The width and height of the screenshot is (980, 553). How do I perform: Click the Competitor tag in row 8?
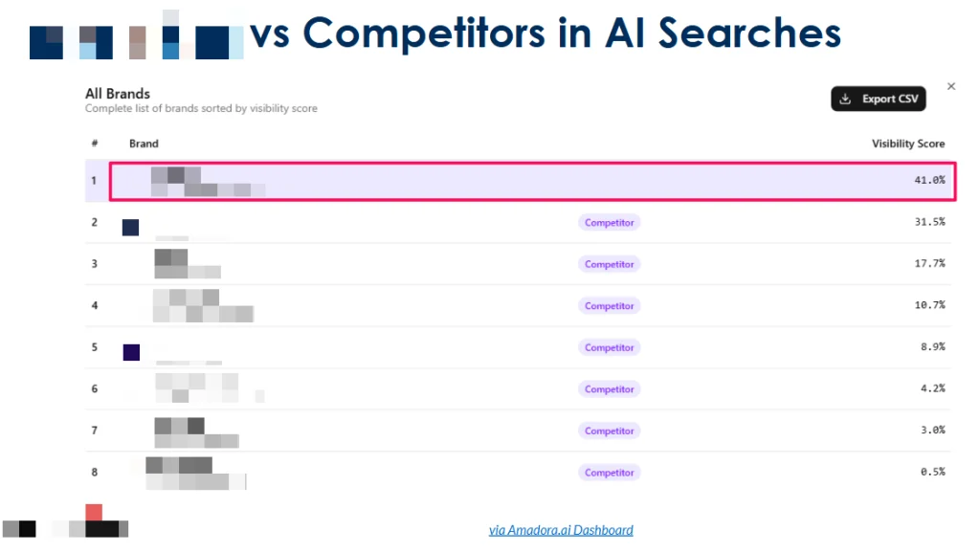coord(609,473)
